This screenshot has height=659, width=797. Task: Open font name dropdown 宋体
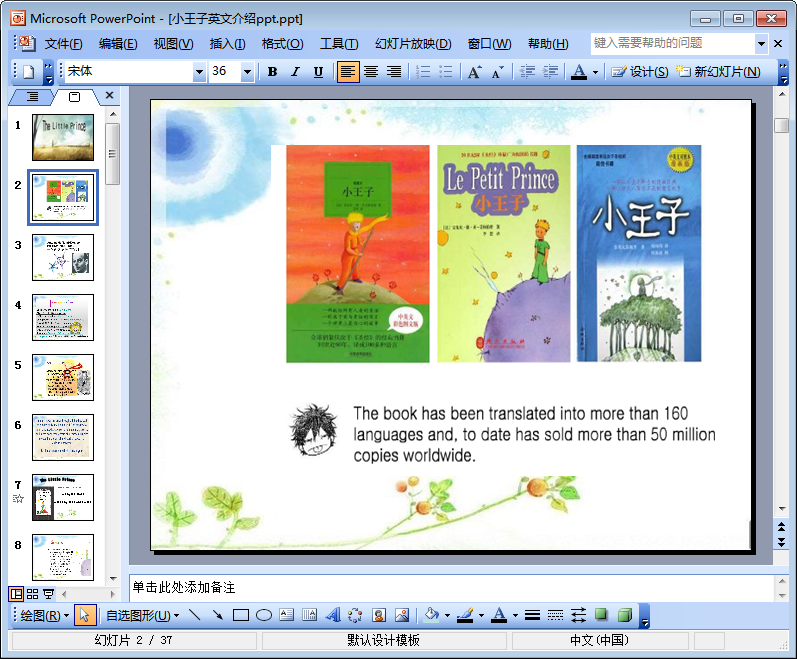(199, 72)
